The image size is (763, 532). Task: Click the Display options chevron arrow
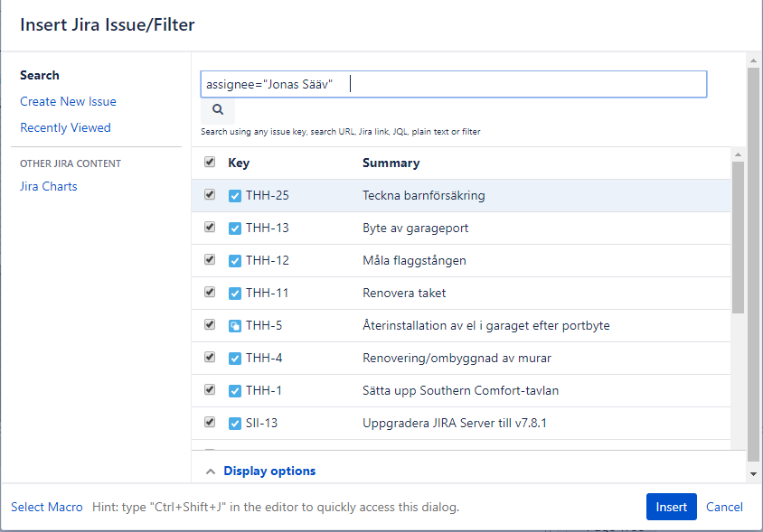pos(211,471)
